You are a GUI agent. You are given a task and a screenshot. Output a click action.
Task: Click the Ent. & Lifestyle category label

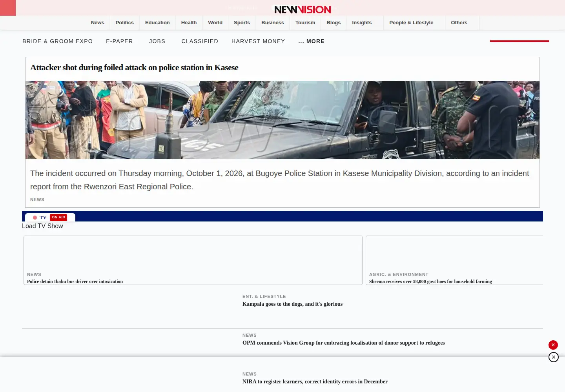264,296
